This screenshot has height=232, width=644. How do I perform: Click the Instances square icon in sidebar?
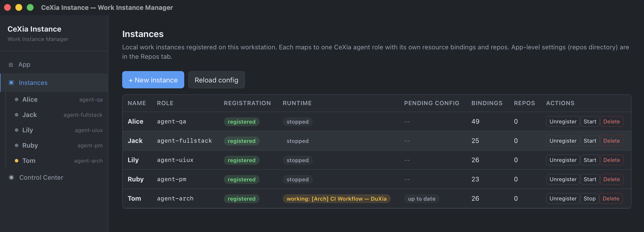pos(11,83)
